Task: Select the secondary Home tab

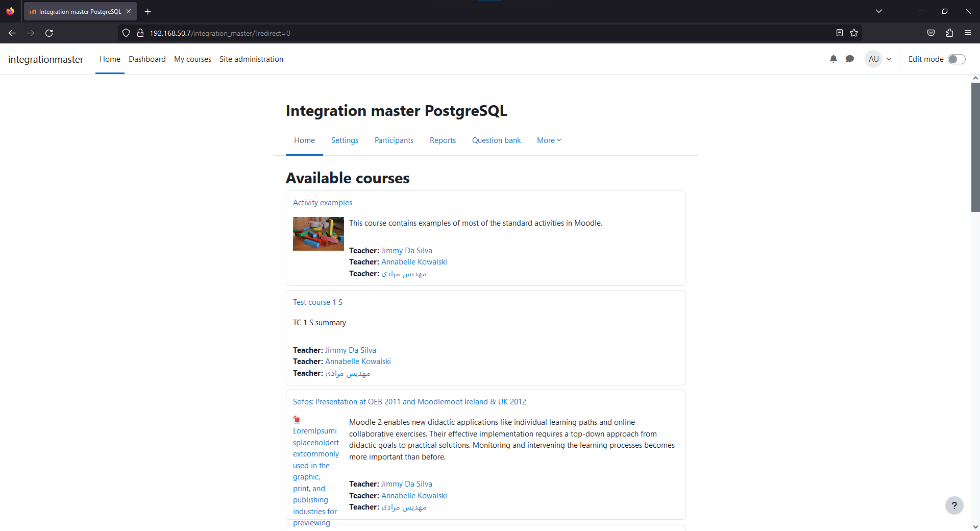Action: [x=304, y=140]
